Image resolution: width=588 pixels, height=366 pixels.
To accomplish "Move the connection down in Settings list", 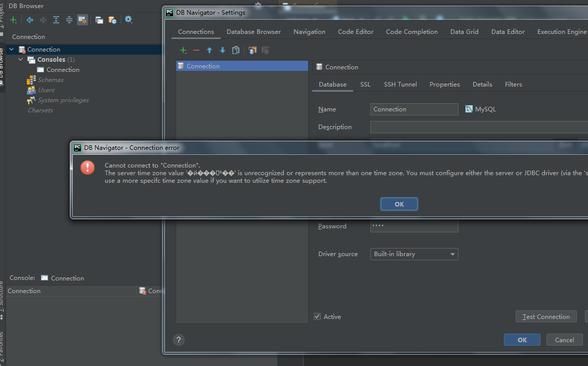I will pos(222,50).
